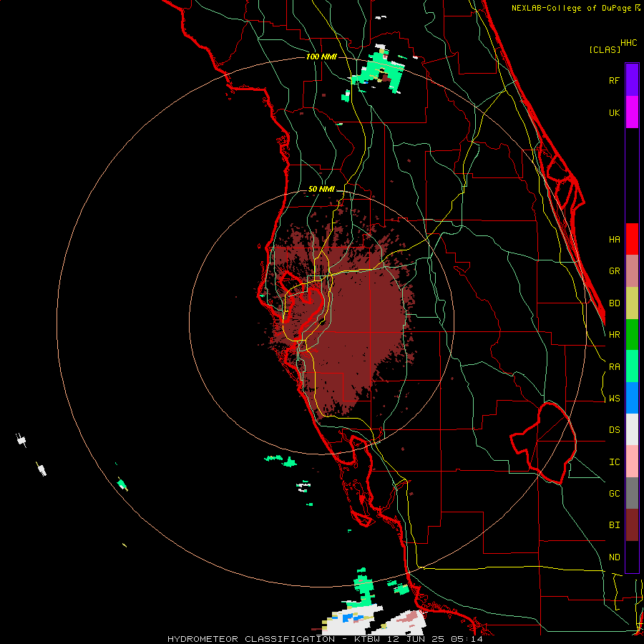Click the 'BI' legend label
The image size is (644, 644).
pyautogui.click(x=614, y=525)
